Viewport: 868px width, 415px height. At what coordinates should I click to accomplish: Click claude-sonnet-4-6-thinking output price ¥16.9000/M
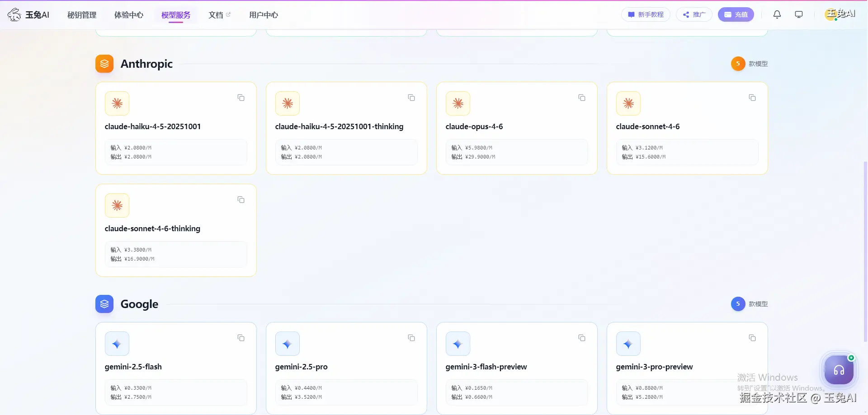(x=139, y=259)
